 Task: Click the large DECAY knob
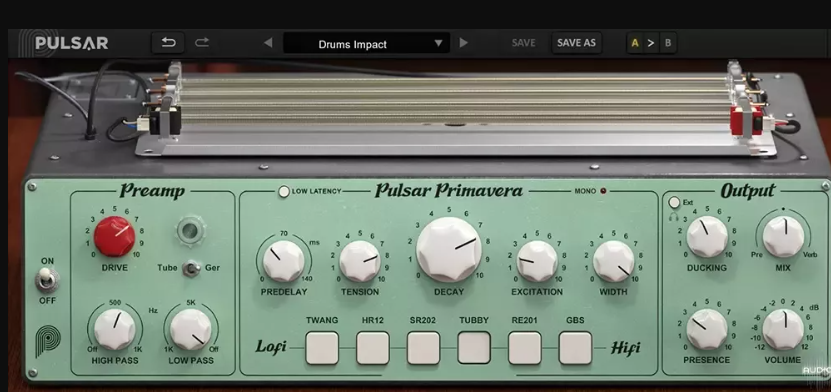point(449,250)
